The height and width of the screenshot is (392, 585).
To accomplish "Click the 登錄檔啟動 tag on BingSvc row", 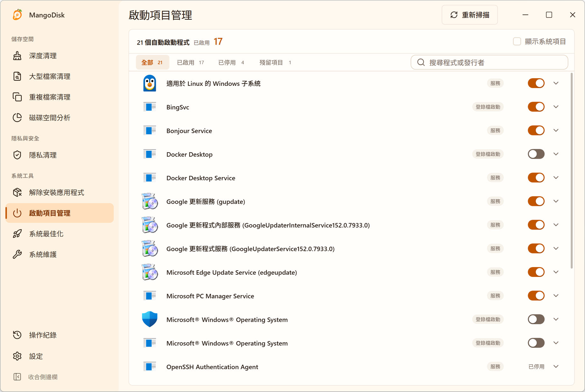I will 488,107.
